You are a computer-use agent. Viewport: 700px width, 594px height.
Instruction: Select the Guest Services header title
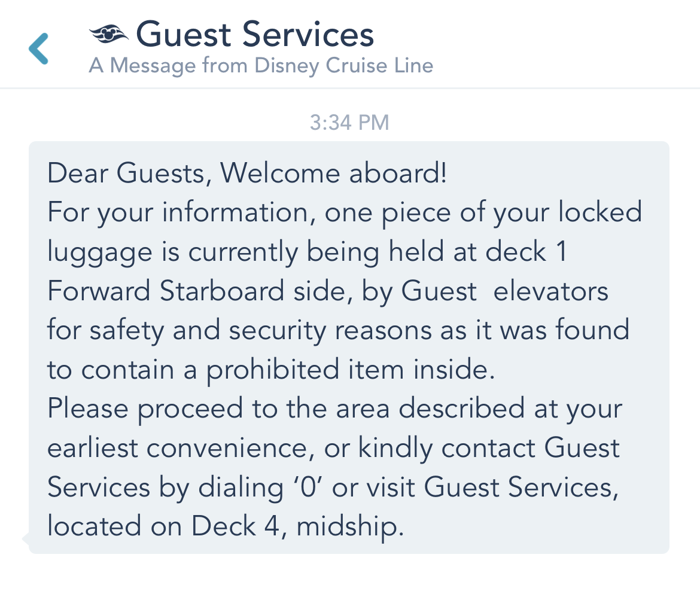pos(255,34)
